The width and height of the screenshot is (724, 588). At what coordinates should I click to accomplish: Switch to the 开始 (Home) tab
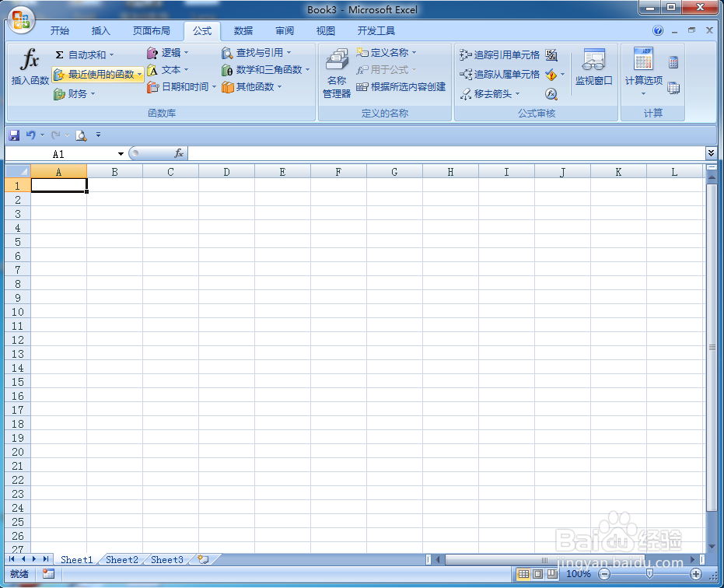click(x=60, y=31)
